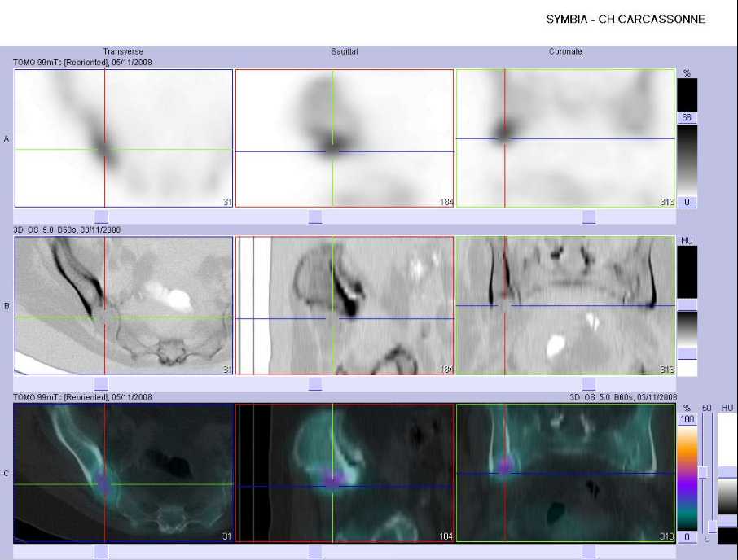Click the row label 'A'
Screen dimensions: 738x560
point(7,138)
